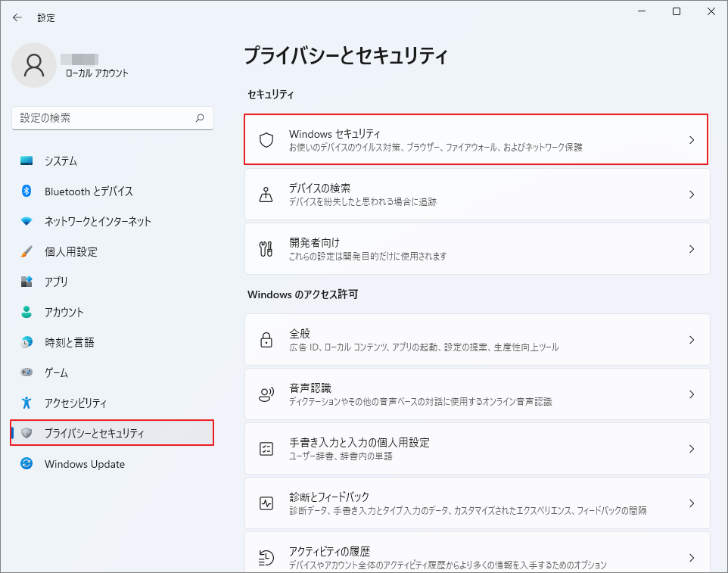728x573 pixels.
Task: Select the ゲーム controller icon
Action: [27, 372]
